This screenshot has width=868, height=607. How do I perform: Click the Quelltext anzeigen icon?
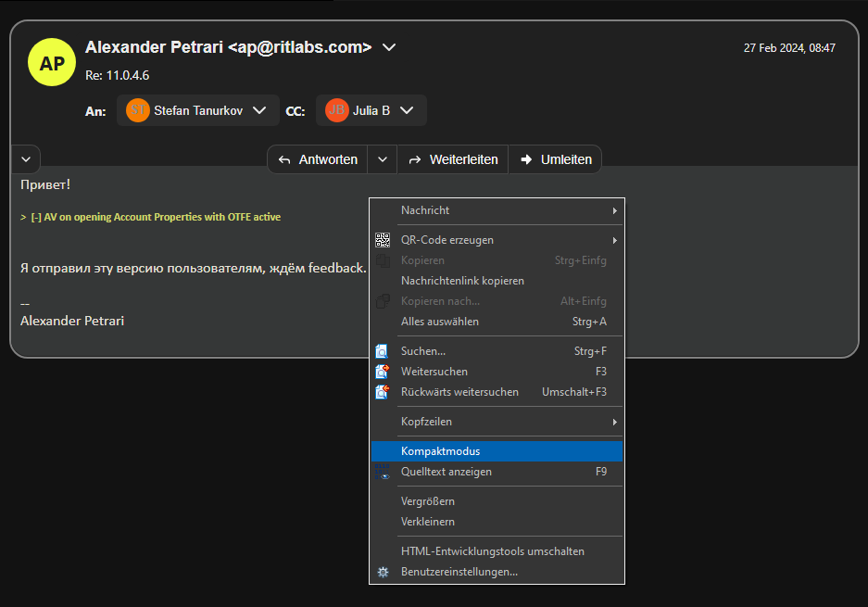383,472
